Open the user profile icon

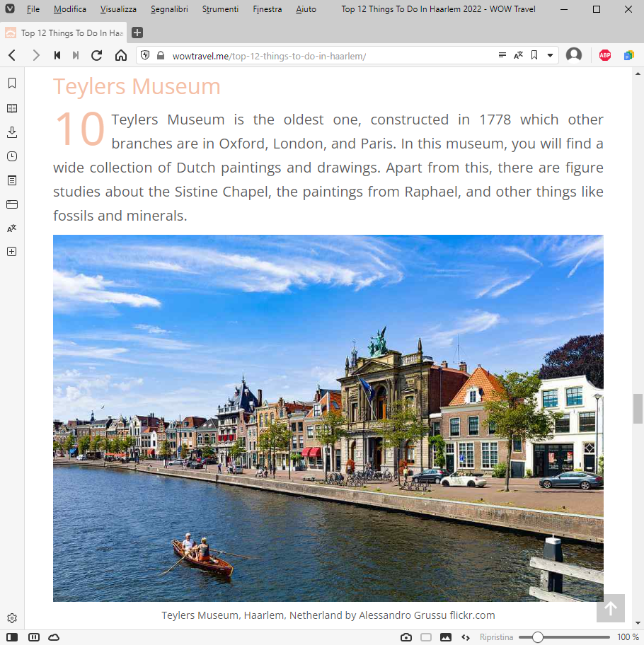coord(574,54)
